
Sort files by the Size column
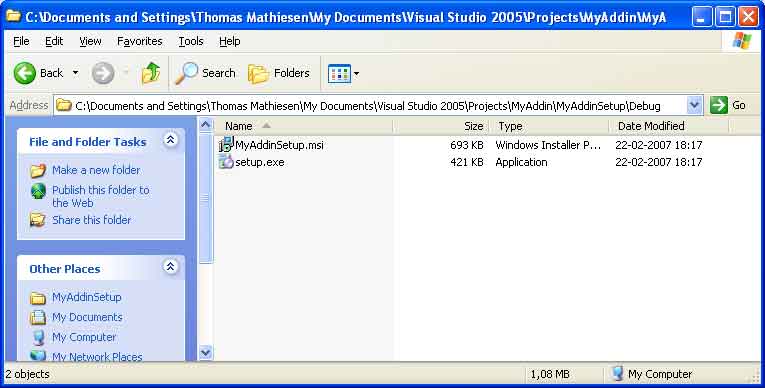[441, 126]
